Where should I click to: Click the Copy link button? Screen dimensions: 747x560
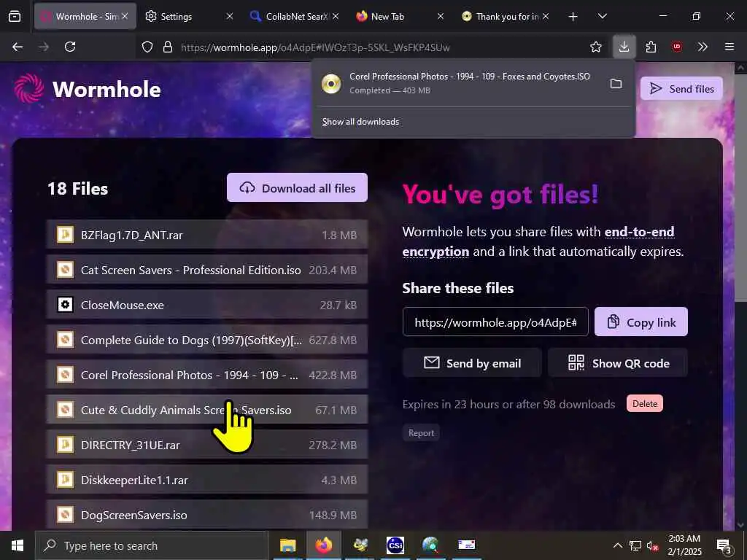(640, 322)
